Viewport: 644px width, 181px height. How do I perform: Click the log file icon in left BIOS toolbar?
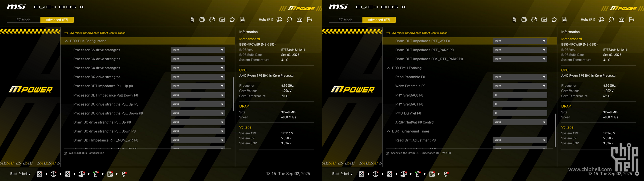pyautogui.click(x=242, y=20)
